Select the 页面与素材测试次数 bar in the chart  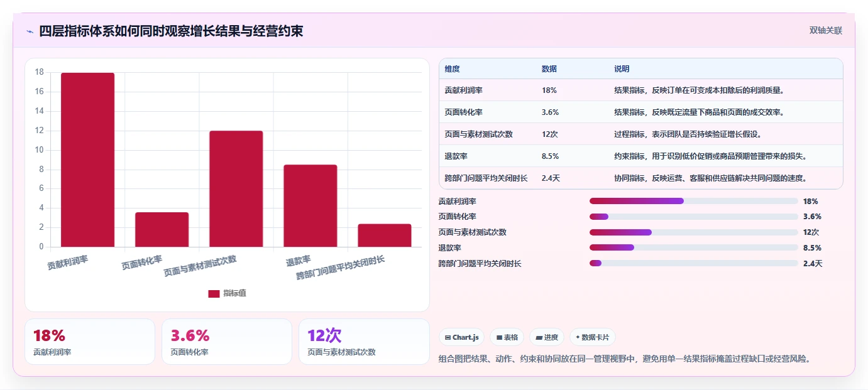click(236, 188)
